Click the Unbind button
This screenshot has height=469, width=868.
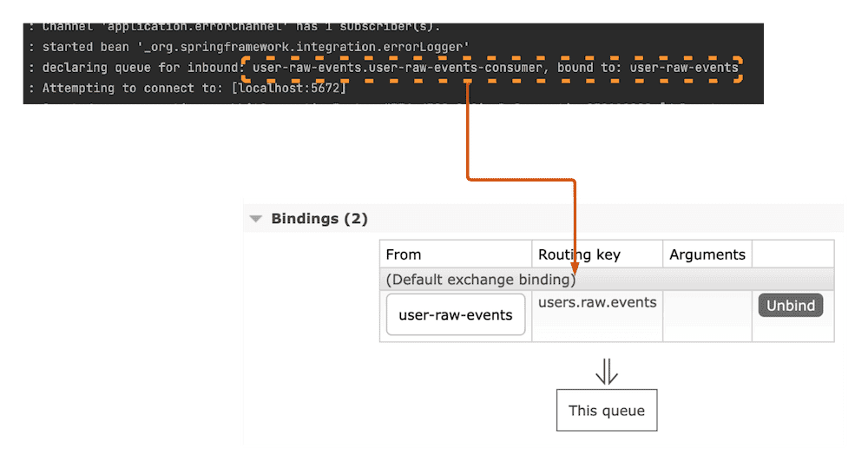[791, 306]
